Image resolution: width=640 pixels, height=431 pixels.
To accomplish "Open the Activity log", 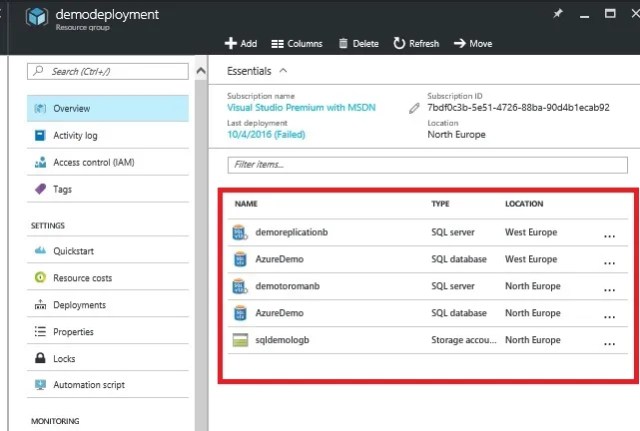I will click(108, 136).
